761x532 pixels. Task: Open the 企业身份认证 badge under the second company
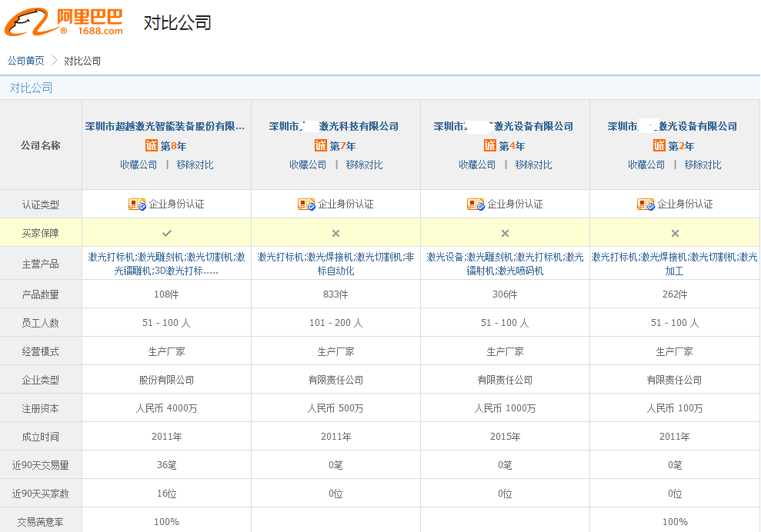[336, 204]
